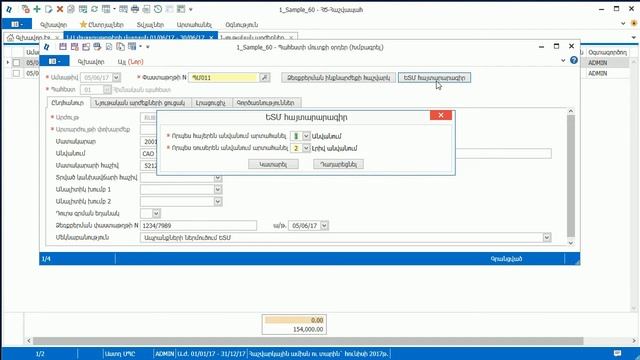Screen dimensions: 640x360
Task: Click the copy-document icon left of the green plus
Action: click(26, 9)
